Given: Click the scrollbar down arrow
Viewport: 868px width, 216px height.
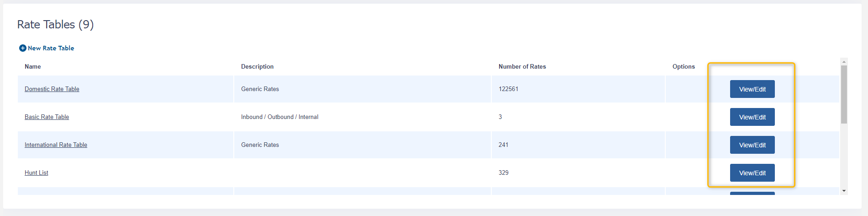Looking at the screenshot, I should pyautogui.click(x=844, y=191).
